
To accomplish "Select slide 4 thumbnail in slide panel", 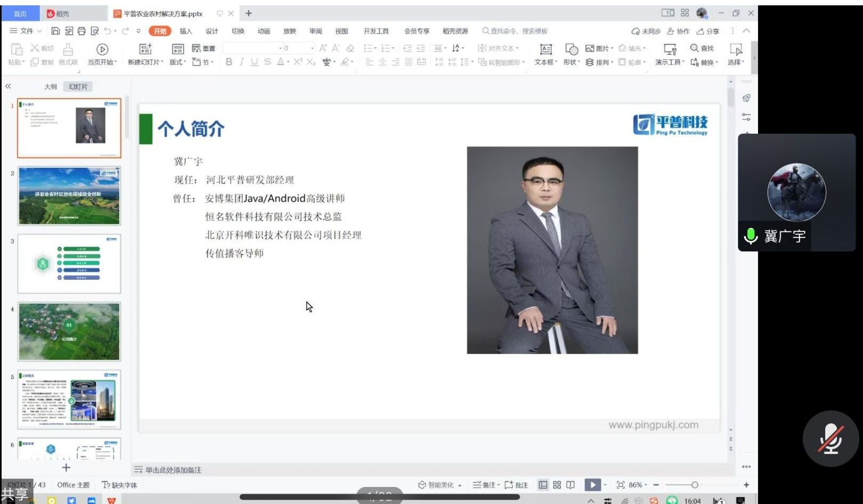I will pyautogui.click(x=69, y=331).
